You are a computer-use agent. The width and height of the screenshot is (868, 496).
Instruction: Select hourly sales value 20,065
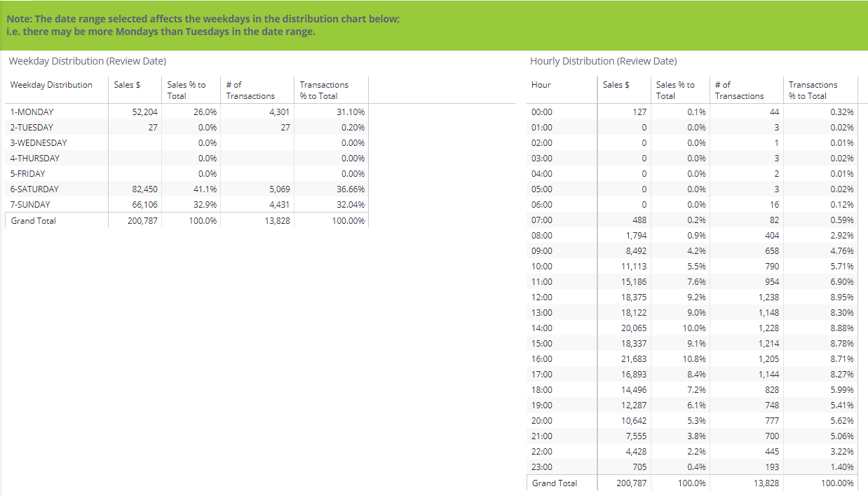635,328
